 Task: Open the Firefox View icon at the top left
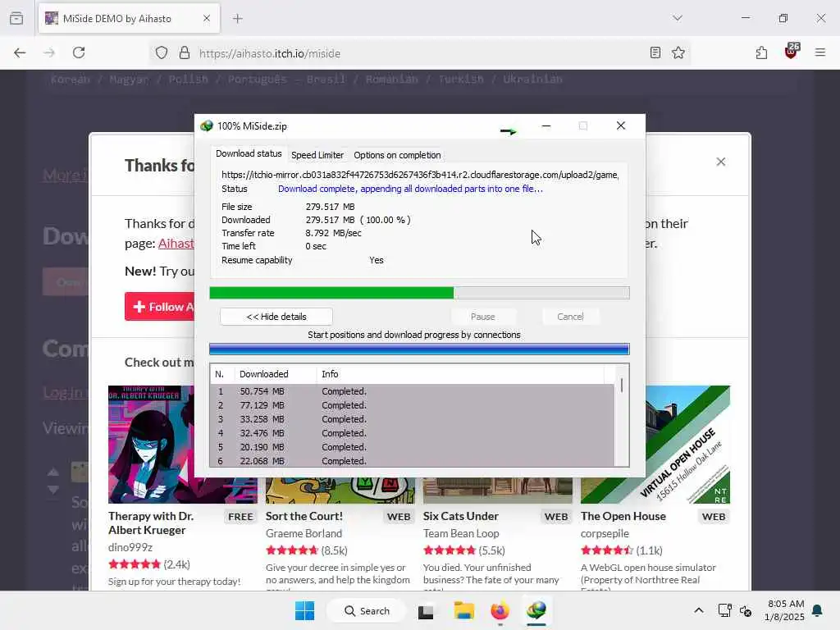coord(16,18)
